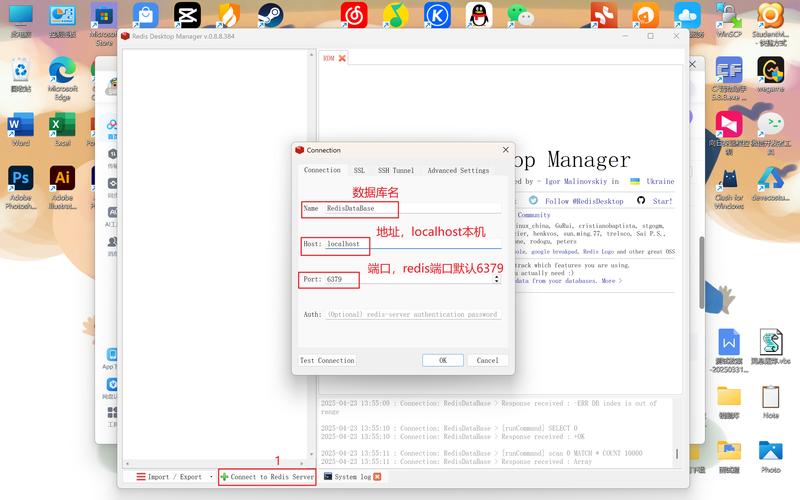The height and width of the screenshot is (500, 800).
Task: Click the Test Connection button
Action: (x=327, y=360)
